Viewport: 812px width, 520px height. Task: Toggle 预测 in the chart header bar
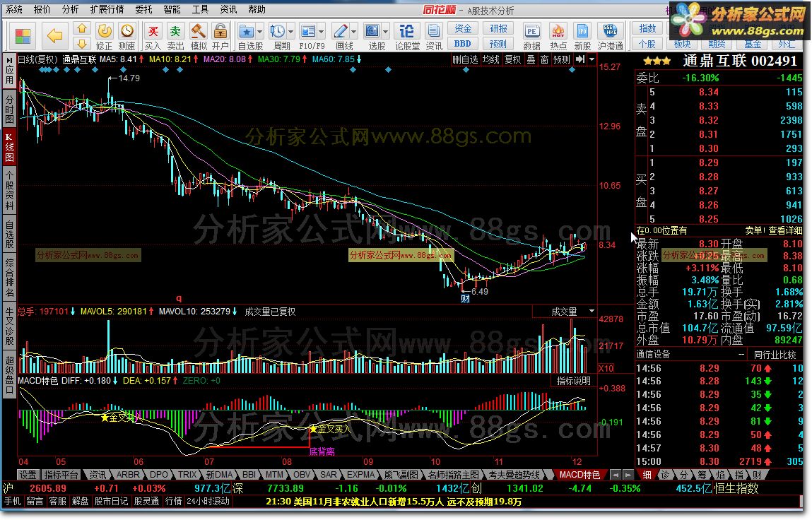click(x=561, y=60)
